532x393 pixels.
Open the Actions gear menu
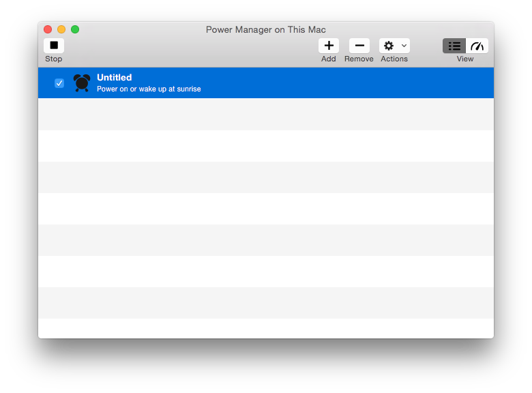(394, 46)
